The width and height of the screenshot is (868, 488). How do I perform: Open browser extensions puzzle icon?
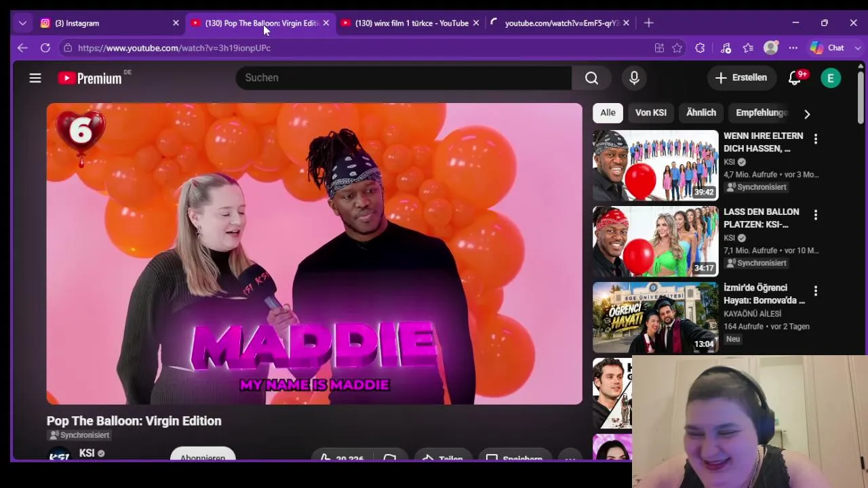700,48
